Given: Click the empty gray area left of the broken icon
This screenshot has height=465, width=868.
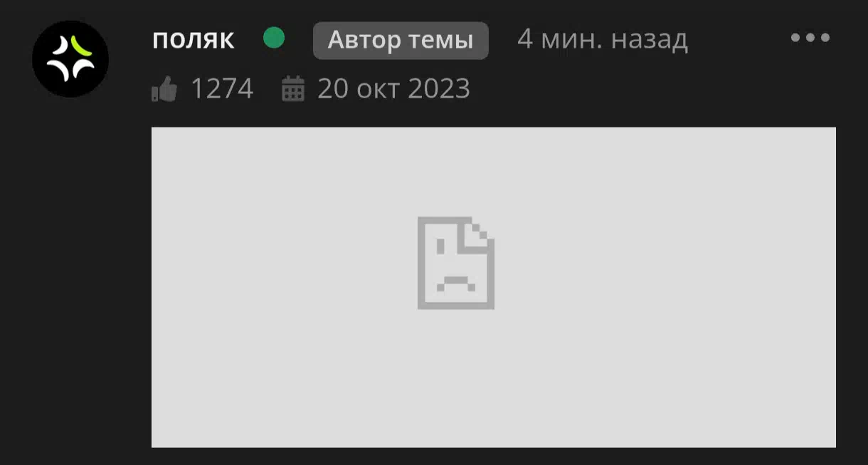Looking at the screenshot, I should pyautogui.click(x=285, y=288).
